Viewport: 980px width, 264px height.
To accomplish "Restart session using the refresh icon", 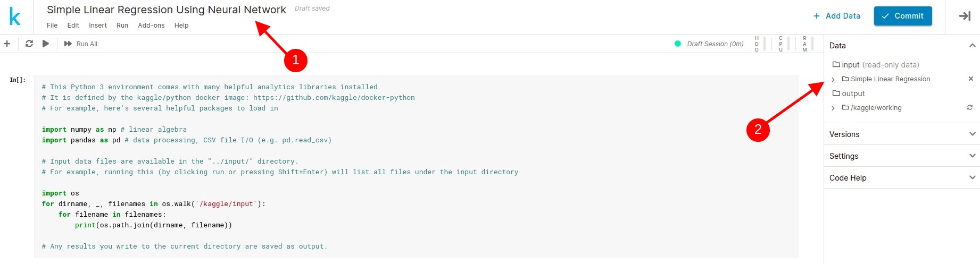I will click(29, 44).
